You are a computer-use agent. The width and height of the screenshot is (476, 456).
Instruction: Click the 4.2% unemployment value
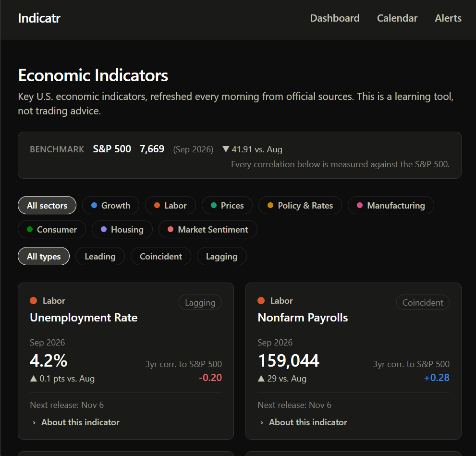49,361
